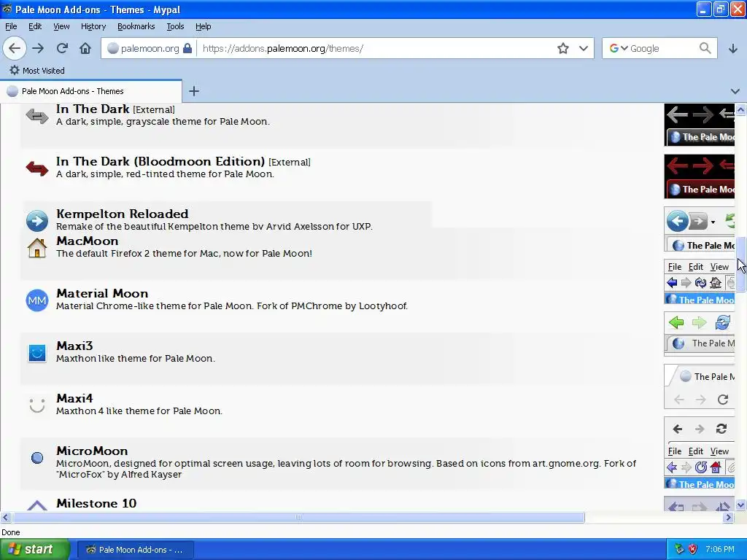Open the Most Visited bookmarks folder
The height and width of the screenshot is (560, 747).
[x=37, y=71]
